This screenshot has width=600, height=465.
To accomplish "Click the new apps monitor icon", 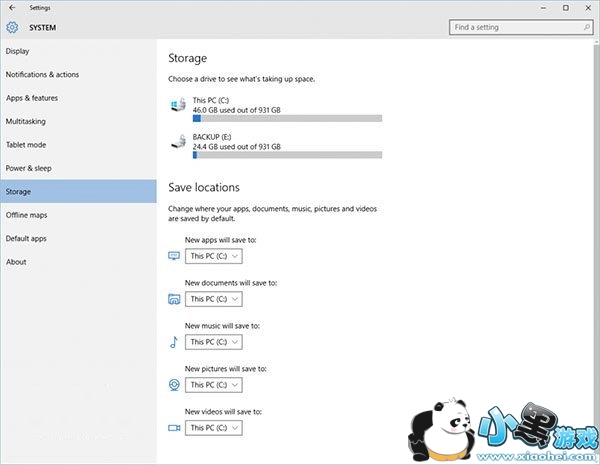I will point(174,256).
